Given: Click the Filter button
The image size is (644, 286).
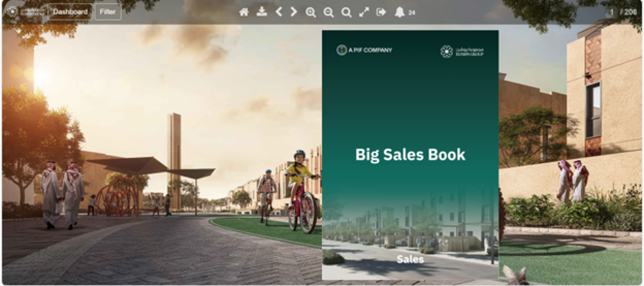Looking at the screenshot, I should click(108, 12).
